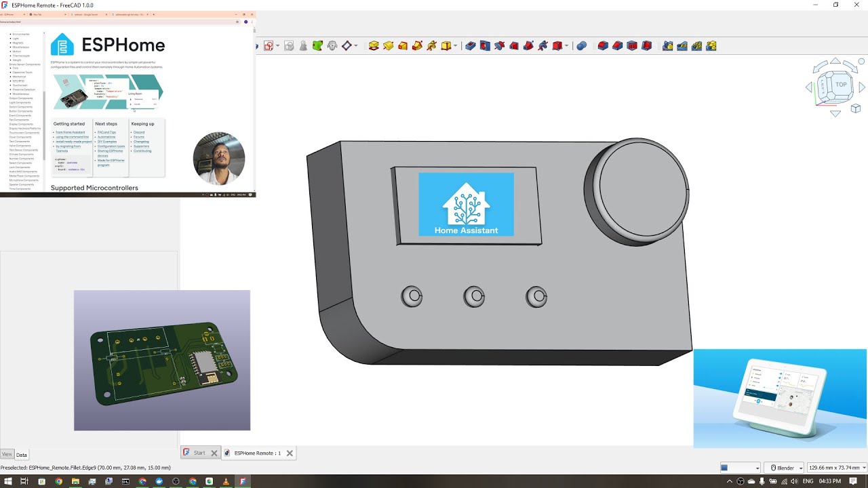This screenshot has height=488, width=868.
Task: Click the Additive Primitive yellow box icon
Action: 446,46
